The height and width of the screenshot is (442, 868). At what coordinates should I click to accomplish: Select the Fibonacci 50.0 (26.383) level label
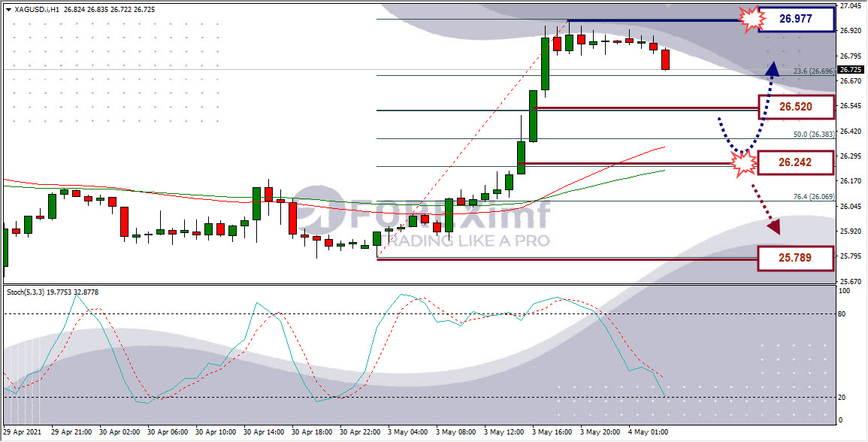click(x=814, y=135)
